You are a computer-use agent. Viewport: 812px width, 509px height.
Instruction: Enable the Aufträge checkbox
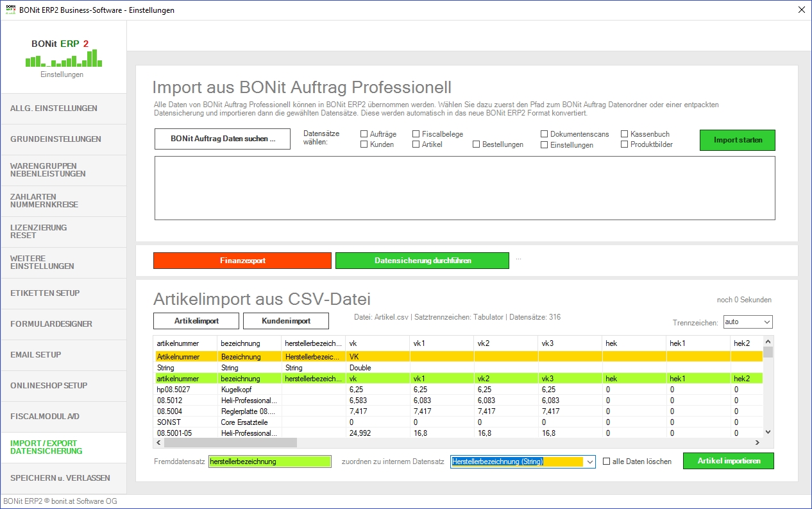coord(364,134)
